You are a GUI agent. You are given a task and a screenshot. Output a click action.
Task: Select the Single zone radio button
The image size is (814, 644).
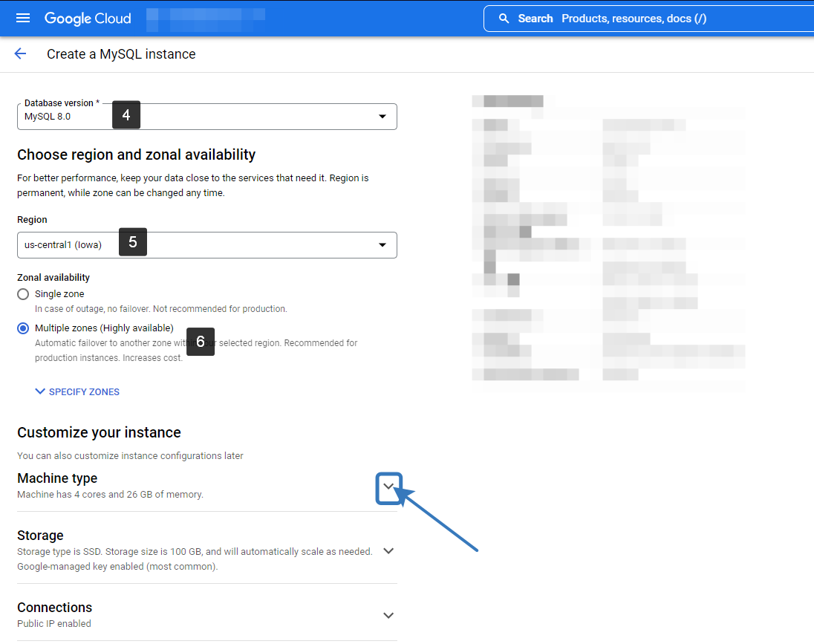click(23, 294)
